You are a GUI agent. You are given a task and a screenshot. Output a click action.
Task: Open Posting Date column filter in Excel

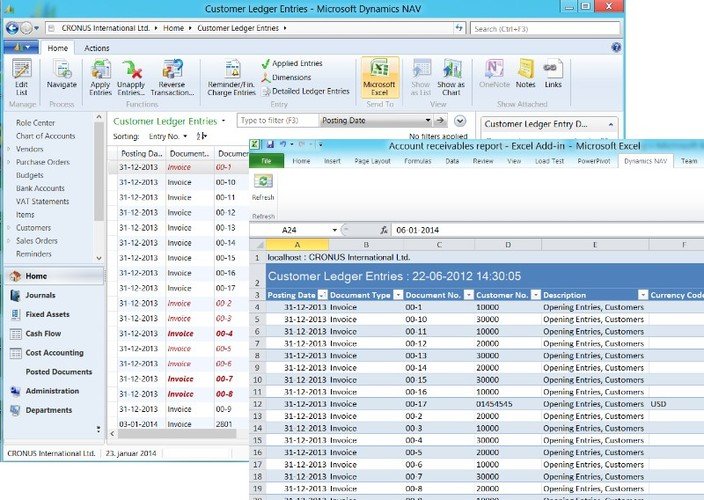click(x=322, y=295)
